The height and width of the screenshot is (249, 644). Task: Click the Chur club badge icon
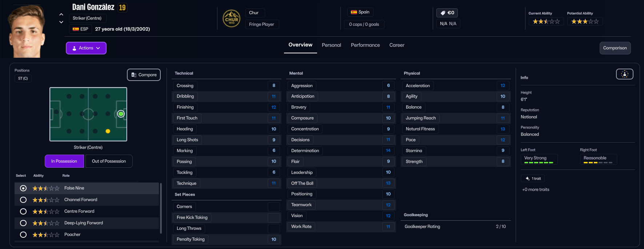coord(232,19)
